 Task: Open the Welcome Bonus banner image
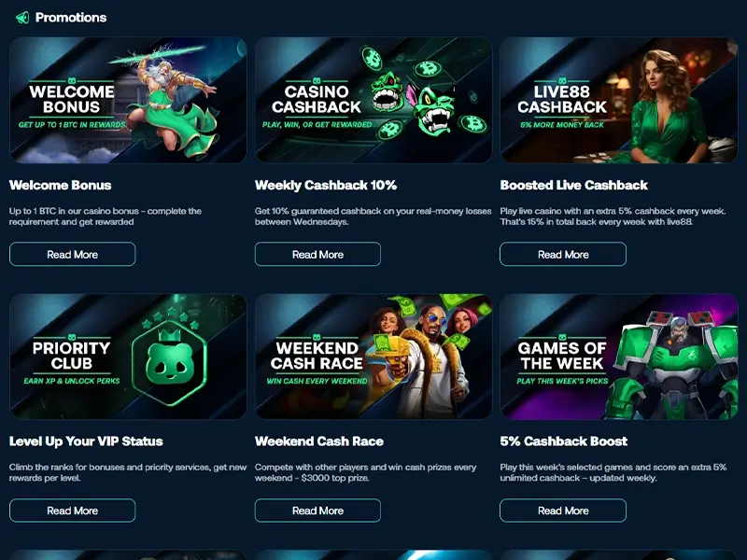point(128,100)
